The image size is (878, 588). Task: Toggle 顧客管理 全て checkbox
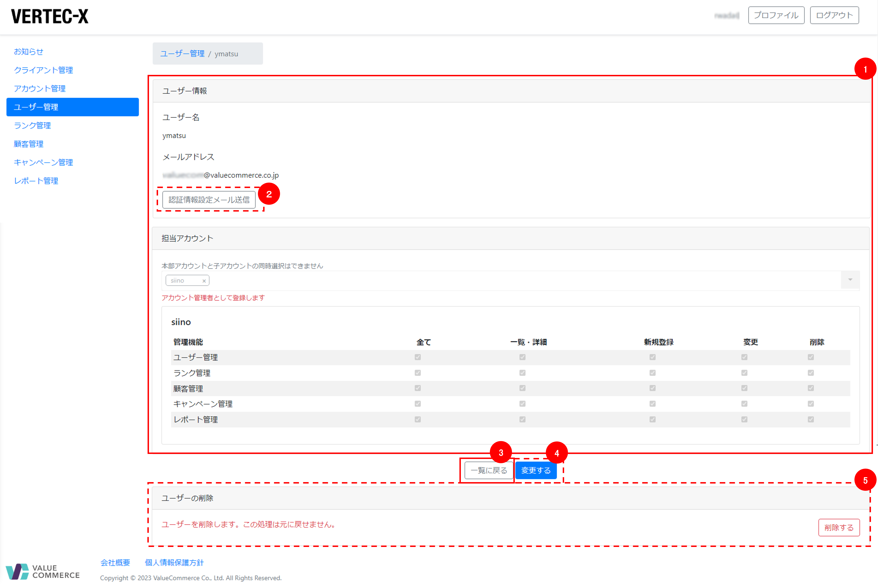pyautogui.click(x=417, y=388)
